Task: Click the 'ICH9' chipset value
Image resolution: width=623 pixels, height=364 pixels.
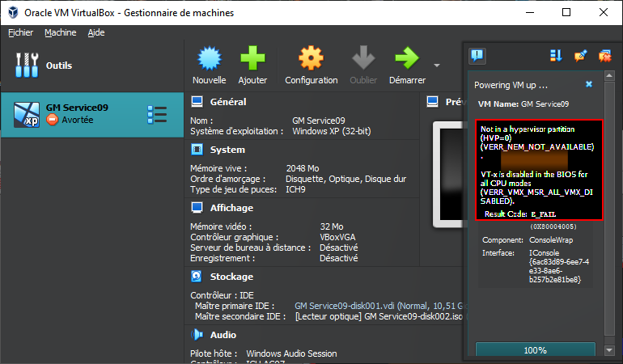Action: pyautogui.click(x=295, y=189)
